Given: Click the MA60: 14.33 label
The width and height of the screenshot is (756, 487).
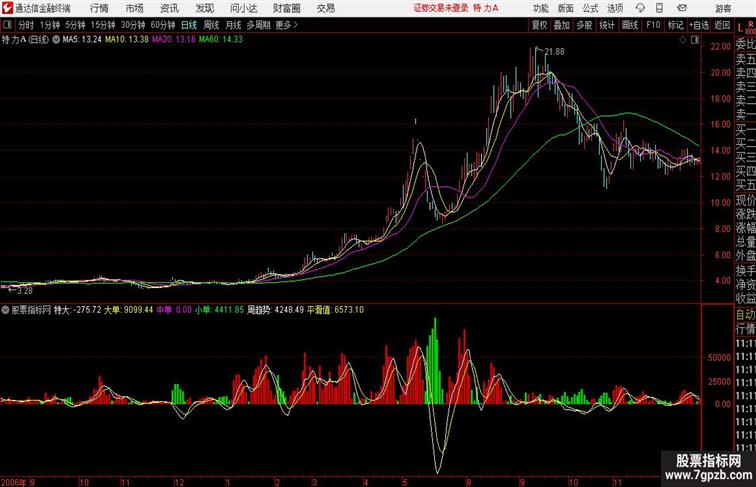Looking at the screenshot, I should pyautogui.click(x=221, y=40).
